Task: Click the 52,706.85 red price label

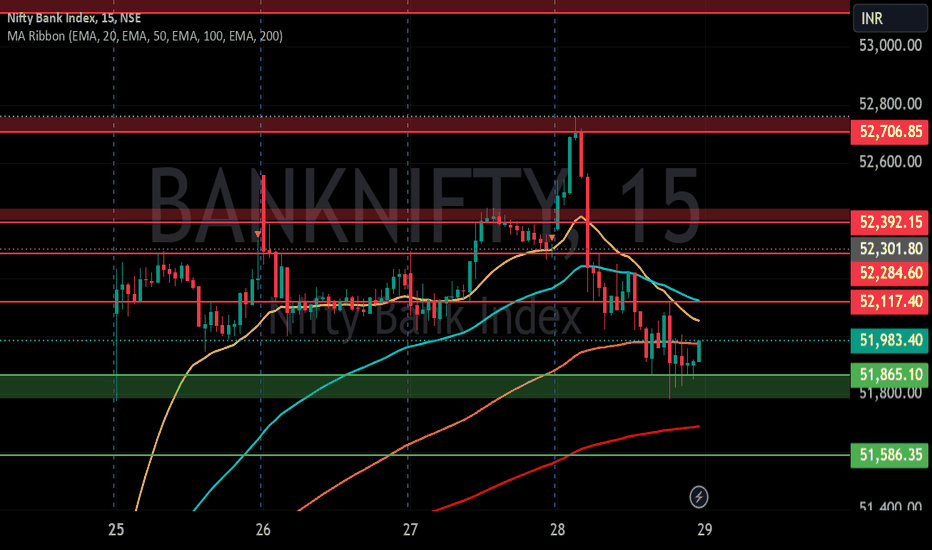Action: click(x=890, y=131)
